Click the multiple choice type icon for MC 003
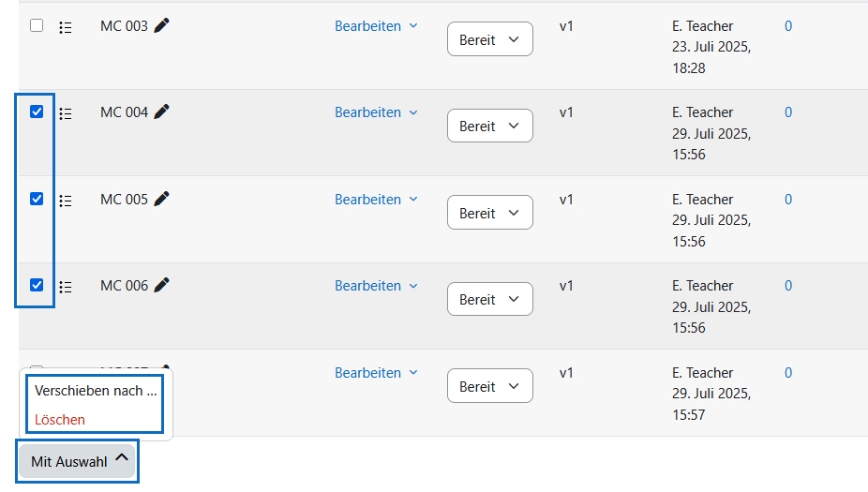Viewport: 868px width, 492px height. pos(66,27)
